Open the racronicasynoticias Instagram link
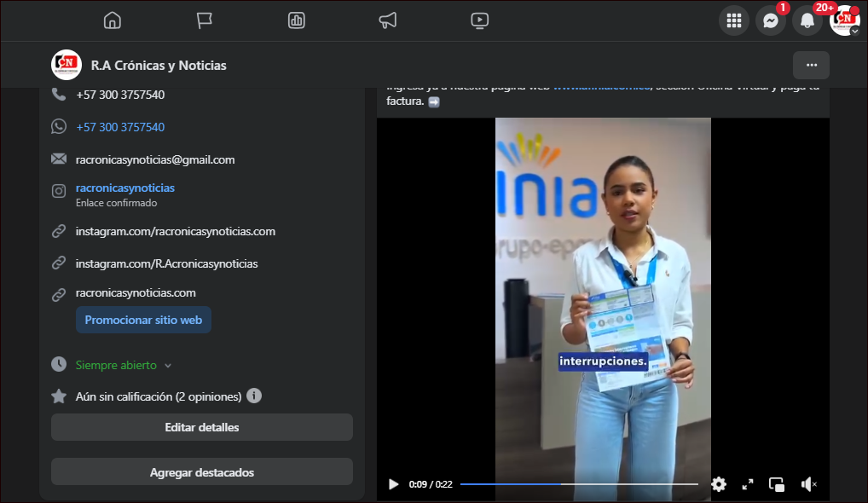Viewport: 868px width, 503px height. pyautogui.click(x=124, y=188)
